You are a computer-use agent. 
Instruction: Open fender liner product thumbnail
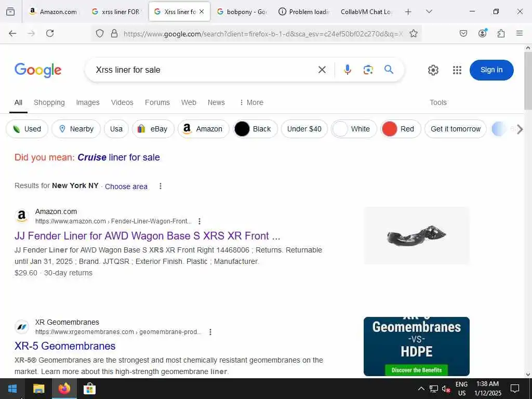coord(416,235)
